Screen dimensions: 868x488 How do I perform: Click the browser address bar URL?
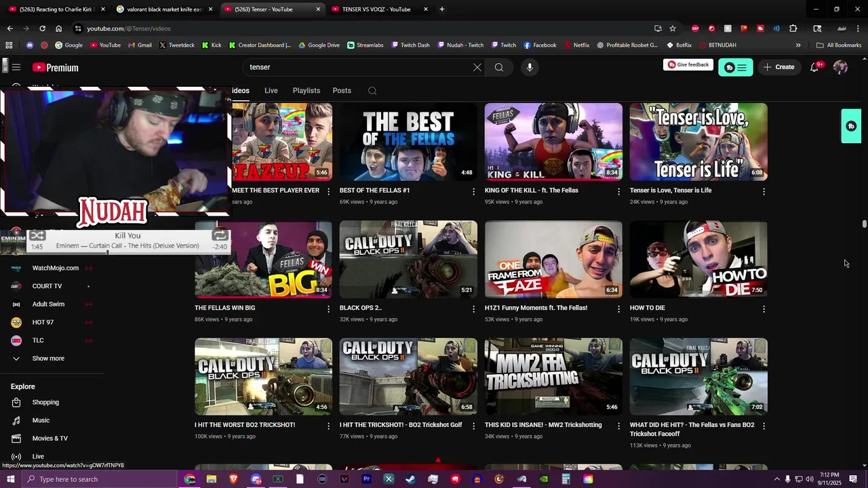[x=129, y=28]
